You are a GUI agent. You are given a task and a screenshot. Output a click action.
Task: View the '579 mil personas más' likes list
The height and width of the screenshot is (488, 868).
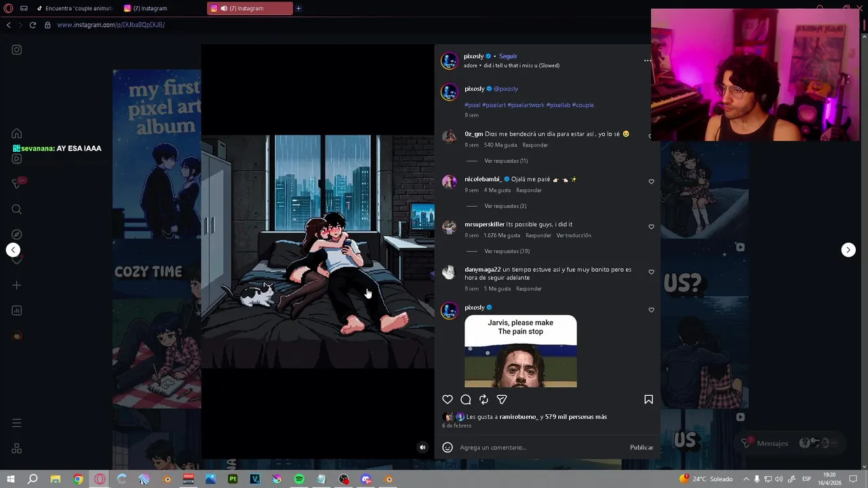coord(576,417)
